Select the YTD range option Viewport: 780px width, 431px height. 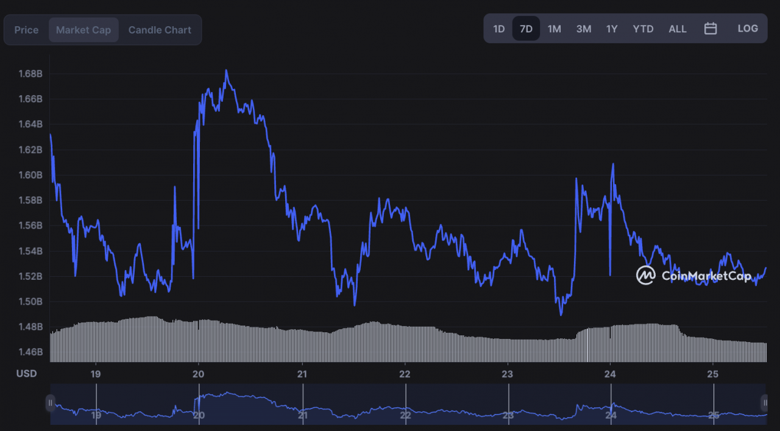(x=643, y=29)
